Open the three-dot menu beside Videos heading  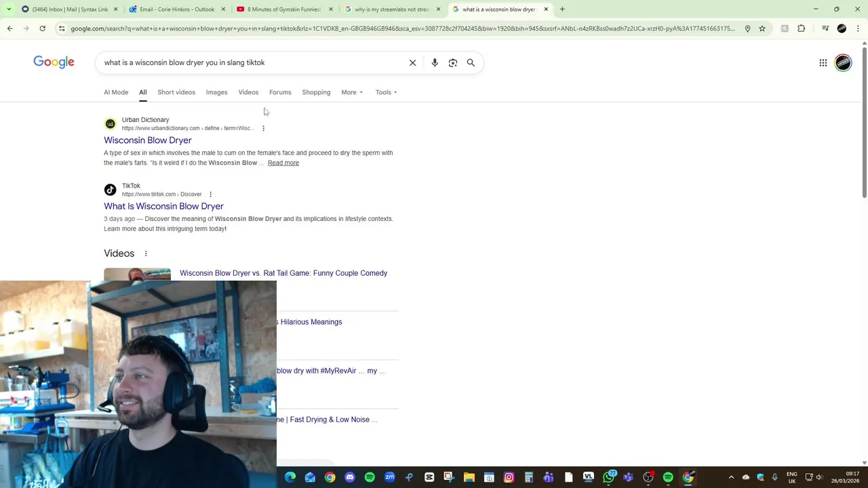(146, 253)
